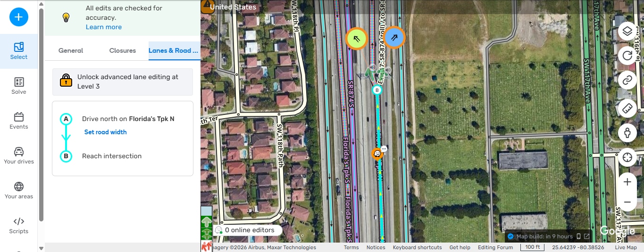Center map on my current location

coord(627,157)
